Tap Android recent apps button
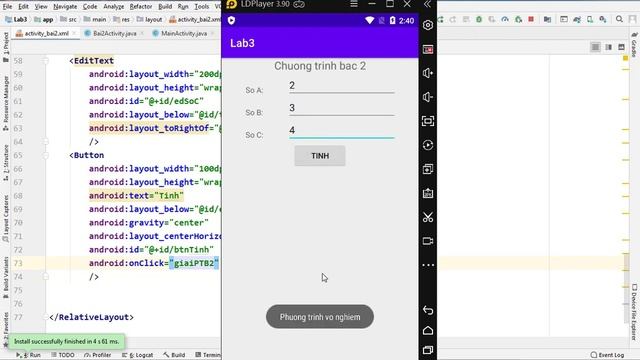Image resolution: width=640 pixels, height=360 pixels. 428,350
